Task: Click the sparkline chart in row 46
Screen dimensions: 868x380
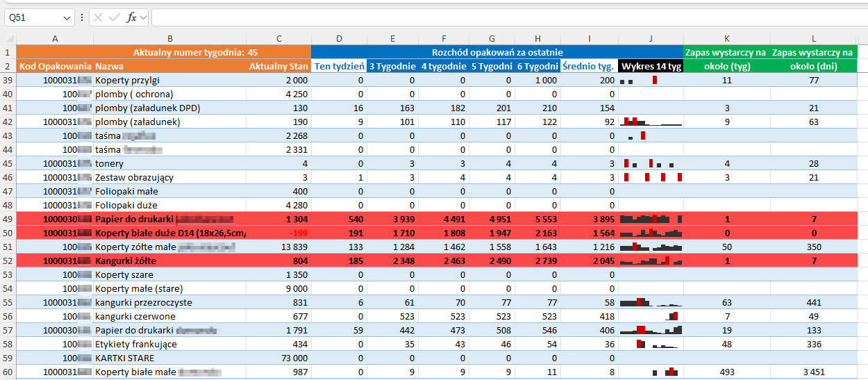Action: point(650,177)
